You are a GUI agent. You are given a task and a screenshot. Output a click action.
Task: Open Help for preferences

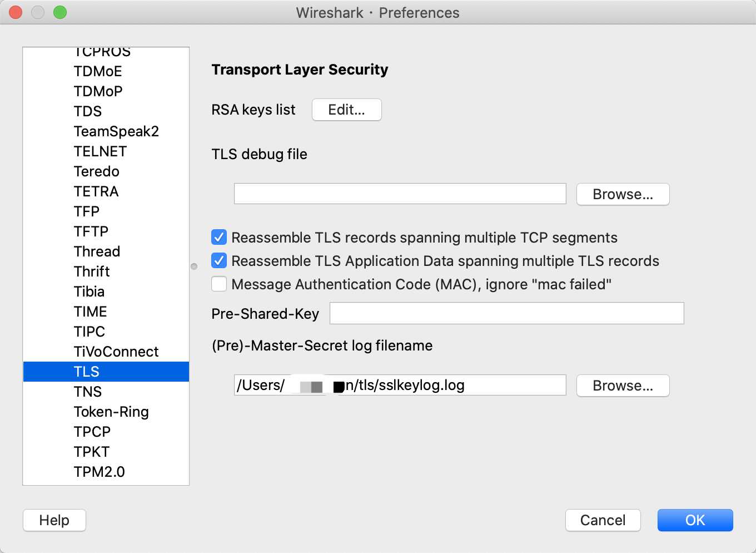(x=54, y=520)
